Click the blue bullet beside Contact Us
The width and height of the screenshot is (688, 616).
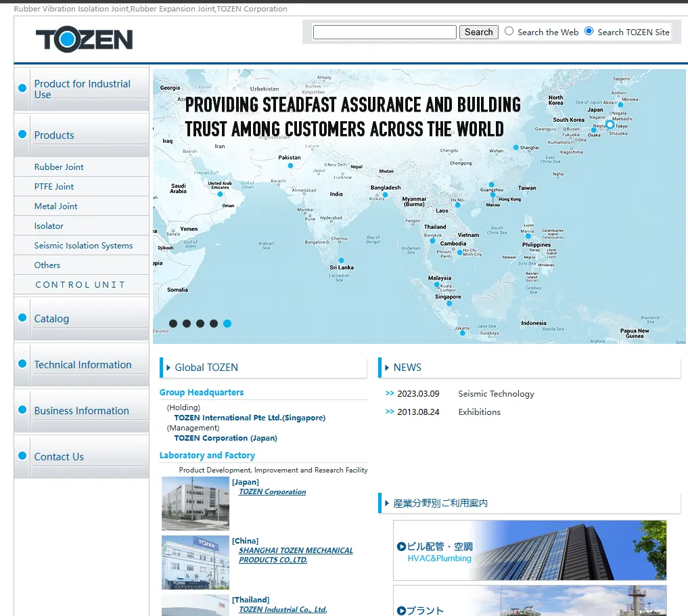click(22, 456)
